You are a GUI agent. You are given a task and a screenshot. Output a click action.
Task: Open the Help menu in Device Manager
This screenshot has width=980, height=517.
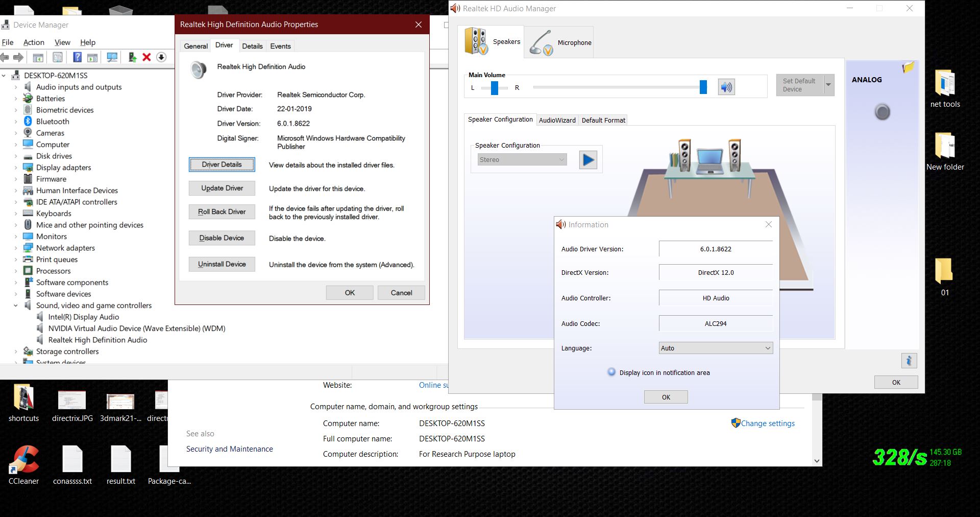[87, 42]
